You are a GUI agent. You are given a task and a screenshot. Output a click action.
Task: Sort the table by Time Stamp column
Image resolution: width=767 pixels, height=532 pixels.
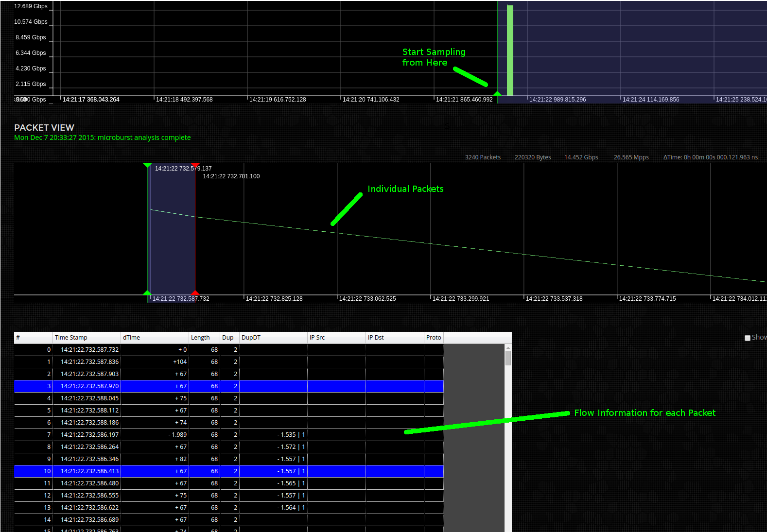point(87,338)
